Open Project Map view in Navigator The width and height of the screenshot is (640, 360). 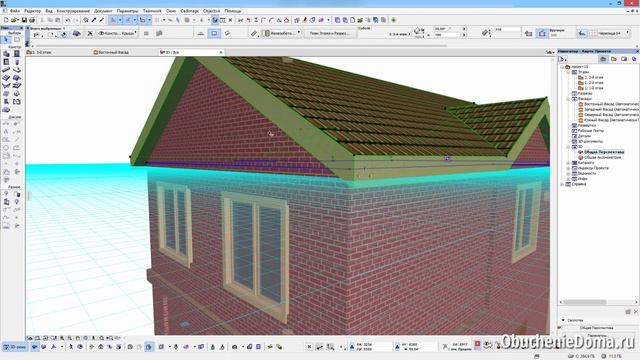[603, 59]
